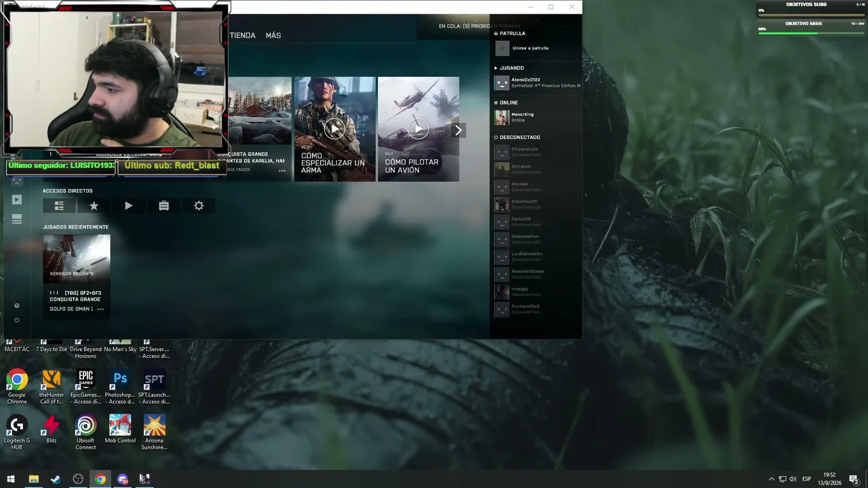868x488 pixels.
Task: Click the Windows Start button
Action: tap(11, 479)
